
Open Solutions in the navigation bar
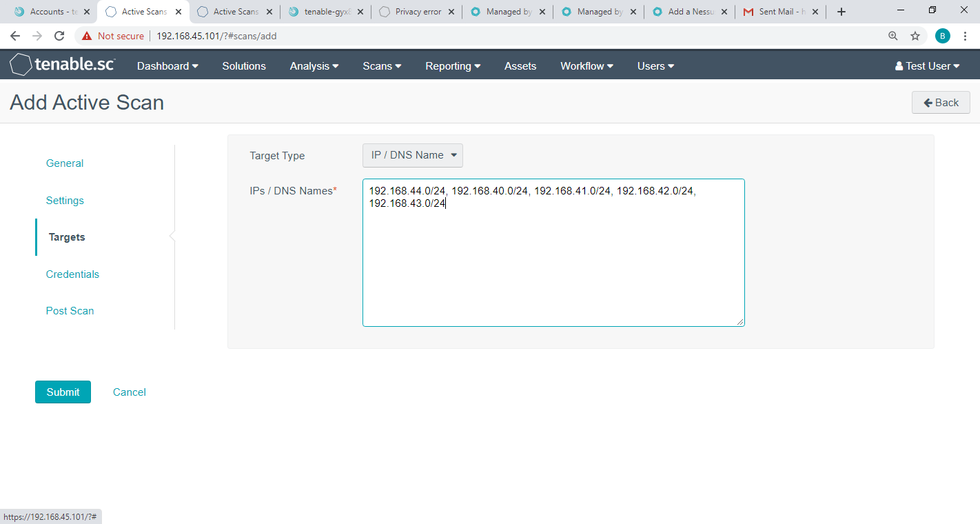[244, 66]
